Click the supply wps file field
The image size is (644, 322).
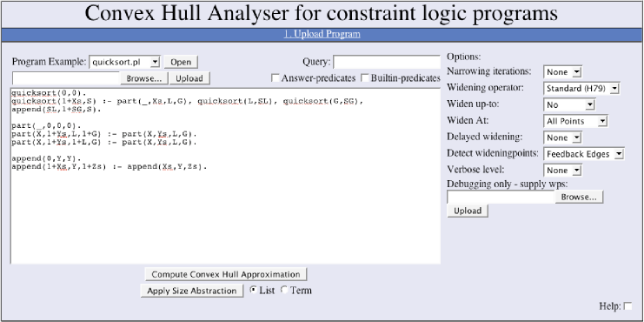pos(501,198)
